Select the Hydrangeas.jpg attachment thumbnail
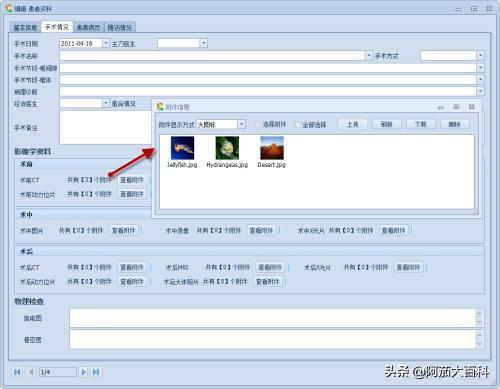500x389 pixels. pyautogui.click(x=227, y=148)
